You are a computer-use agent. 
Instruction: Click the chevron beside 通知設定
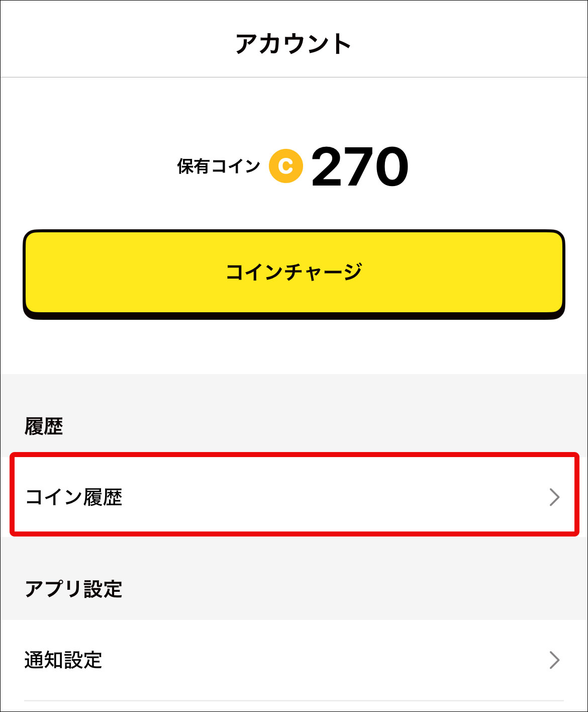pos(554,660)
